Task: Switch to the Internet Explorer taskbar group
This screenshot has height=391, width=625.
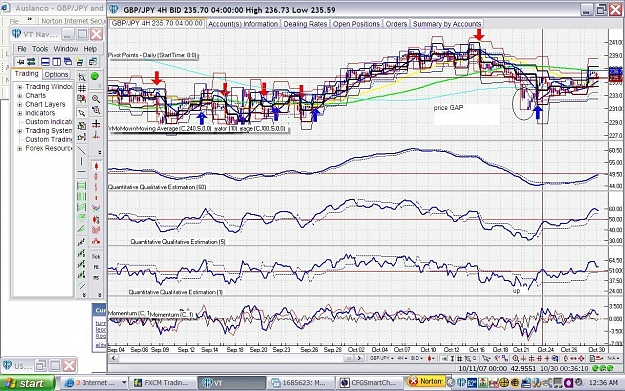Action: coord(95,383)
